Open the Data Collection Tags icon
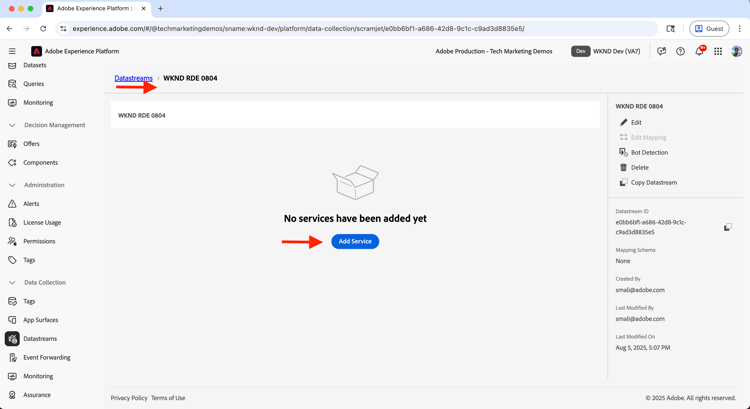The image size is (750, 409). pyautogui.click(x=12, y=301)
